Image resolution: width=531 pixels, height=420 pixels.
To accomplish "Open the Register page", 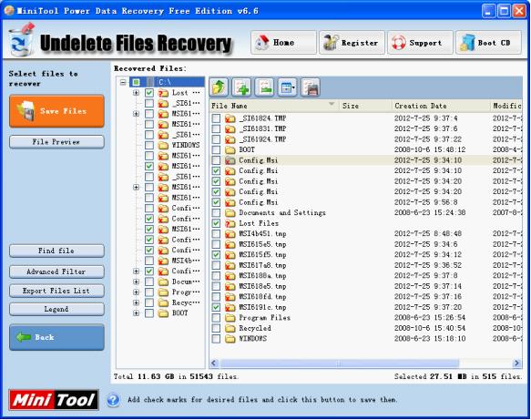I will click(352, 43).
